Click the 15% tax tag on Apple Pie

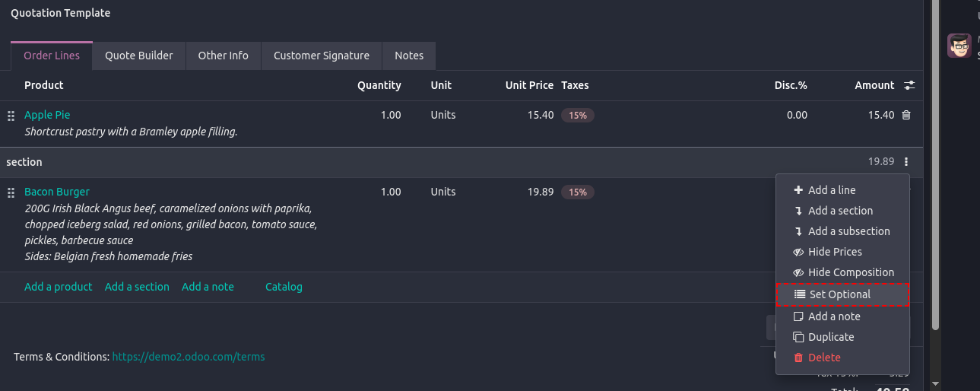(x=578, y=116)
